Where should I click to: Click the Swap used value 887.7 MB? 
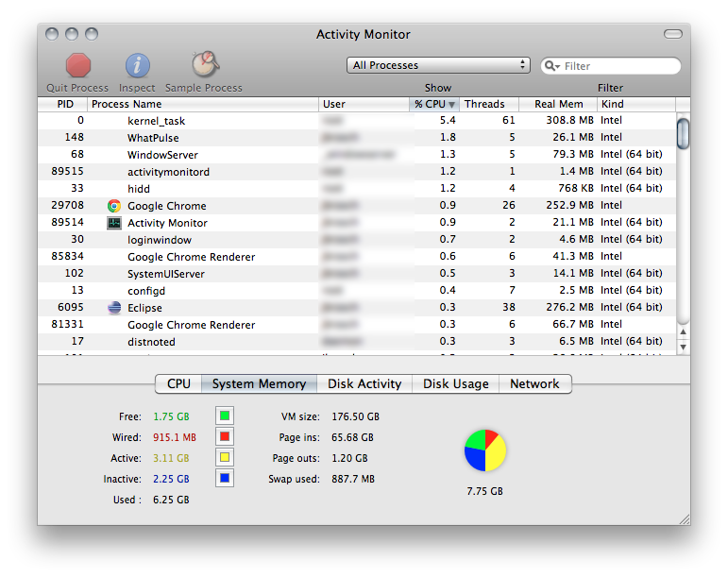pyautogui.click(x=353, y=479)
